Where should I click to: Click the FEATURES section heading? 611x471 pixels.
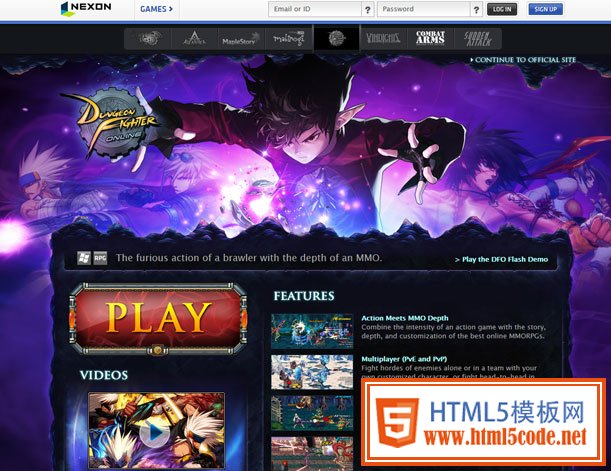pos(304,296)
